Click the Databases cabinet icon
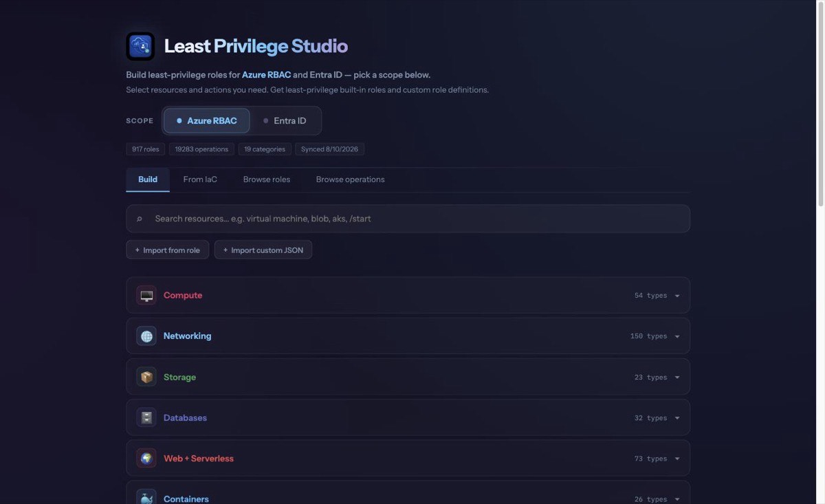Image resolution: width=825 pixels, height=504 pixels. [146, 417]
